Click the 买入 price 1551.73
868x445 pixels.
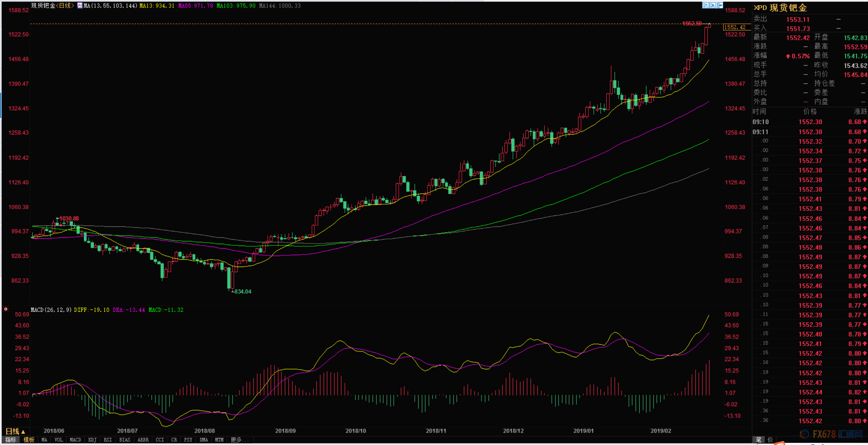tap(798, 29)
